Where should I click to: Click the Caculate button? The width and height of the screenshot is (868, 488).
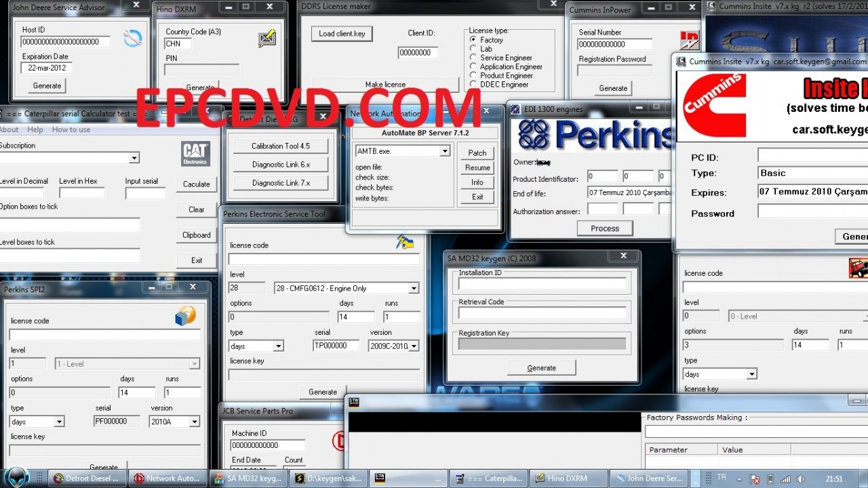pos(197,184)
